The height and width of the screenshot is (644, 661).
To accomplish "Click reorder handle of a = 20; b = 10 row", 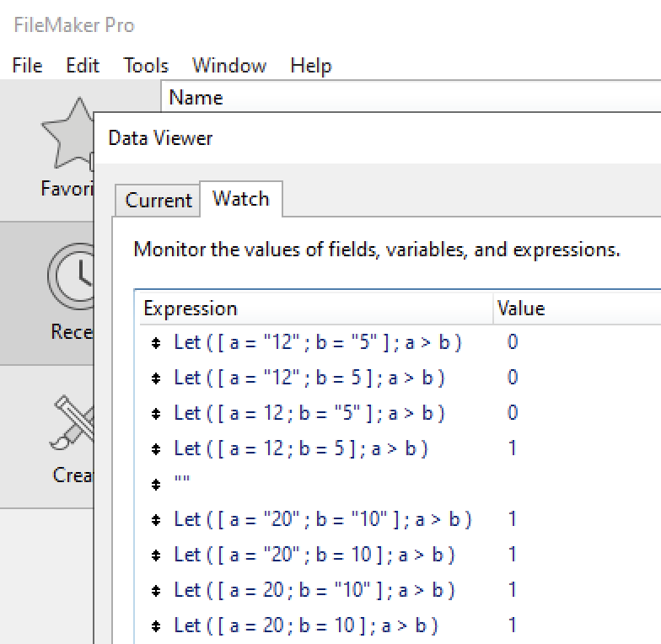I will pyautogui.click(x=156, y=626).
